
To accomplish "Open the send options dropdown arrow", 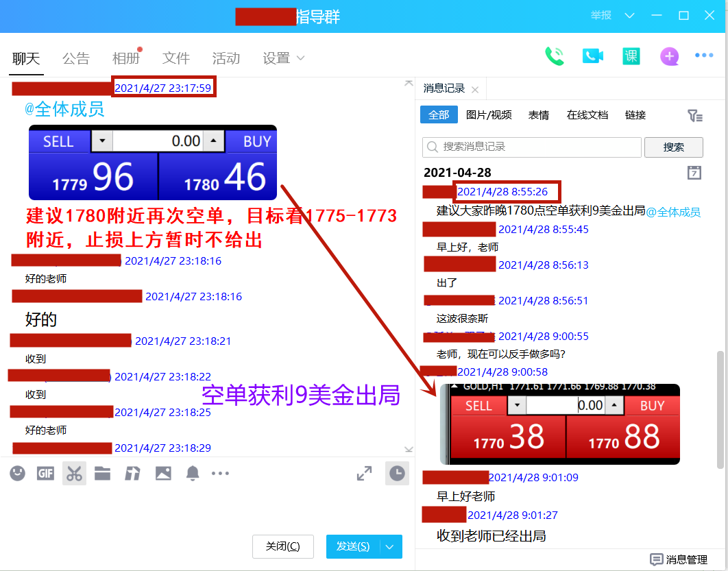I will click(x=391, y=547).
